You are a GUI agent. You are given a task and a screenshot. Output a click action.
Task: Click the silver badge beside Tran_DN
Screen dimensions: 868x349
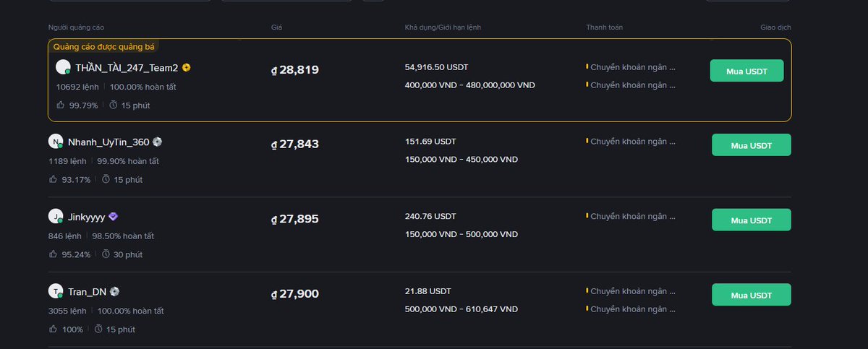(114, 292)
